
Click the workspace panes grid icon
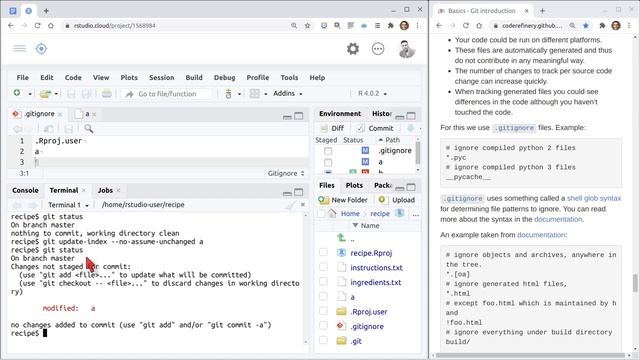click(x=255, y=94)
